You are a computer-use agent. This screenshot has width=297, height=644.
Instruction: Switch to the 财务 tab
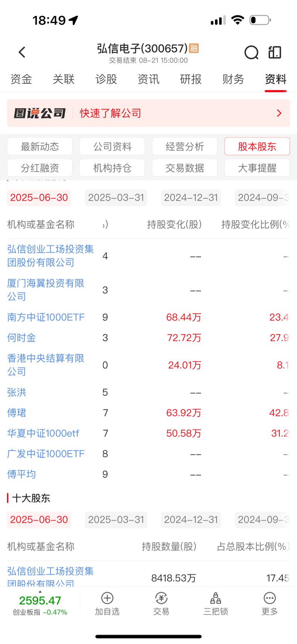pos(233,79)
